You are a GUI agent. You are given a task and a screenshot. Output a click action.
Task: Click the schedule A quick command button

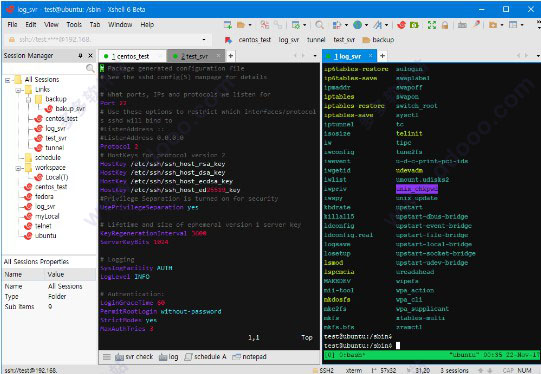tap(206, 357)
